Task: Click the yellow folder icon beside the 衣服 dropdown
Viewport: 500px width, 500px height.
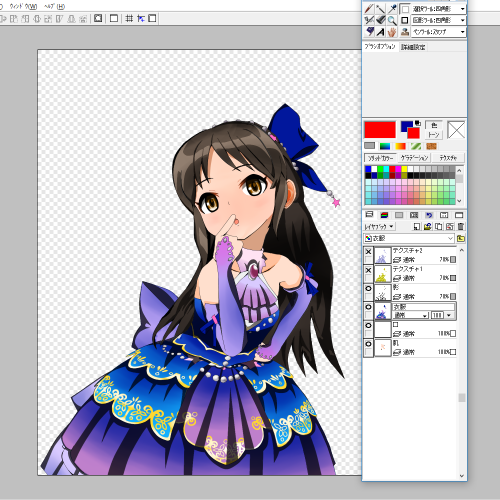Action: pos(461,238)
